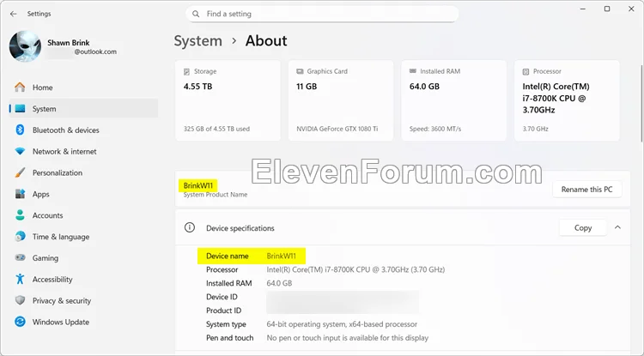Click the Shawn Brink account name

pos(69,43)
